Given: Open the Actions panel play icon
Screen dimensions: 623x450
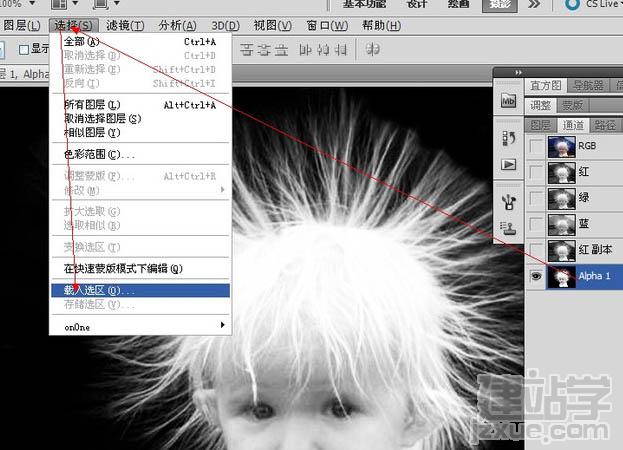Looking at the screenshot, I should [509, 164].
